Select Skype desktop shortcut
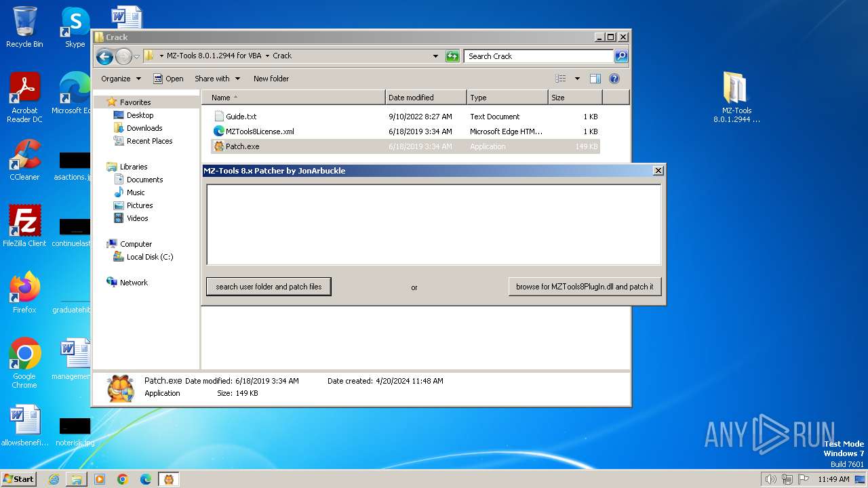This screenshot has width=868, height=488. click(75, 27)
